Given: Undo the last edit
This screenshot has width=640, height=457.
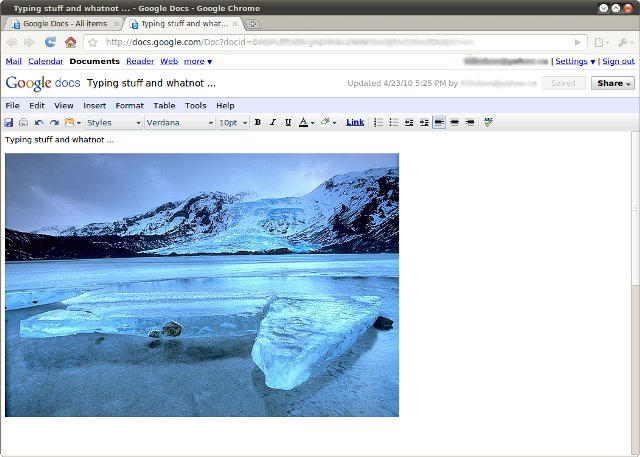Looking at the screenshot, I should (39, 122).
